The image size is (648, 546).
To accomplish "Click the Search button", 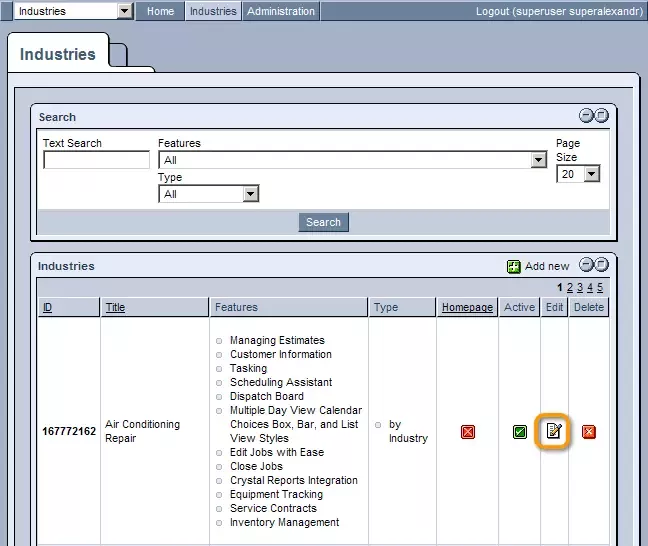I will [324, 222].
